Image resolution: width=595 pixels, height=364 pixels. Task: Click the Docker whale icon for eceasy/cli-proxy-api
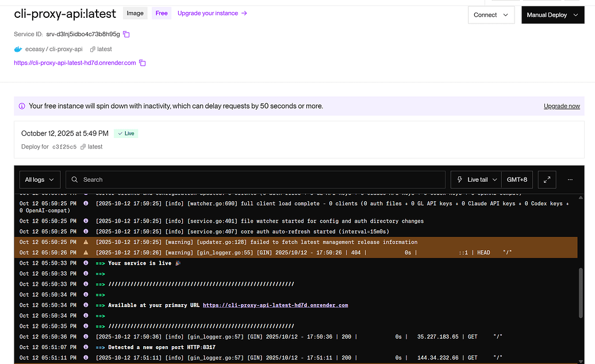click(18, 49)
